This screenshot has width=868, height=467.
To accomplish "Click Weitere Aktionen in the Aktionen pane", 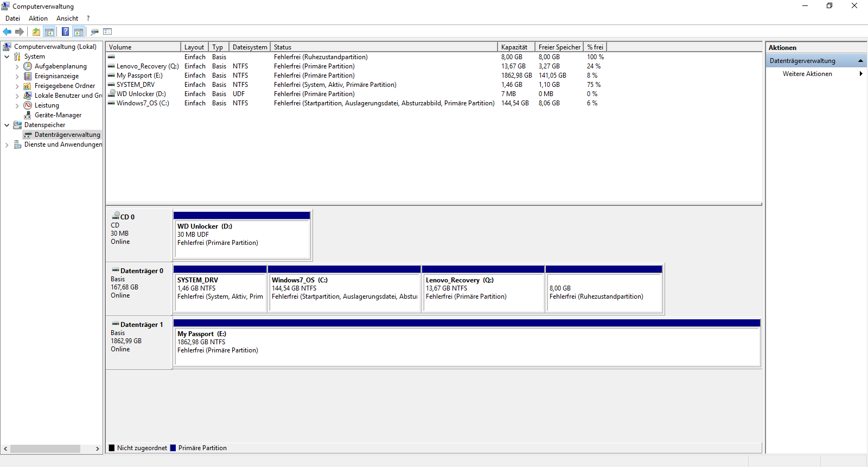I will pyautogui.click(x=807, y=74).
